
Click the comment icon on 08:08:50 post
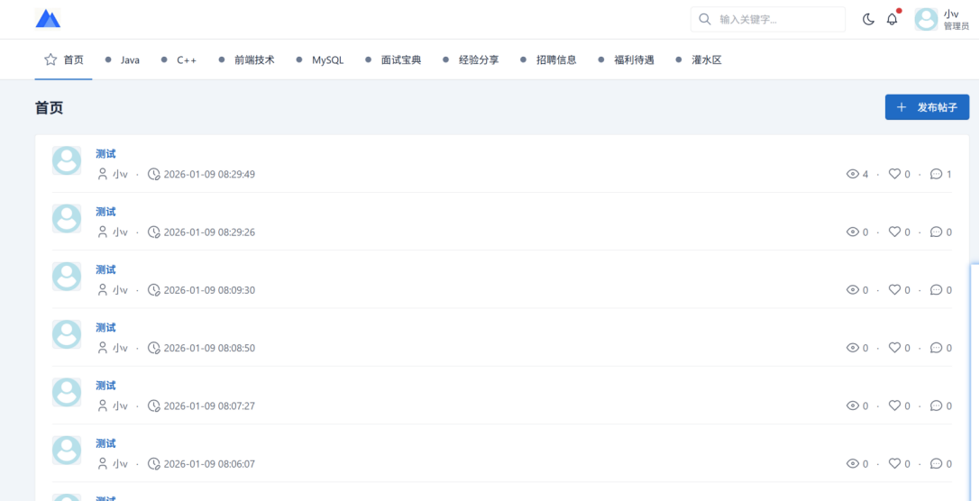pyautogui.click(x=936, y=347)
